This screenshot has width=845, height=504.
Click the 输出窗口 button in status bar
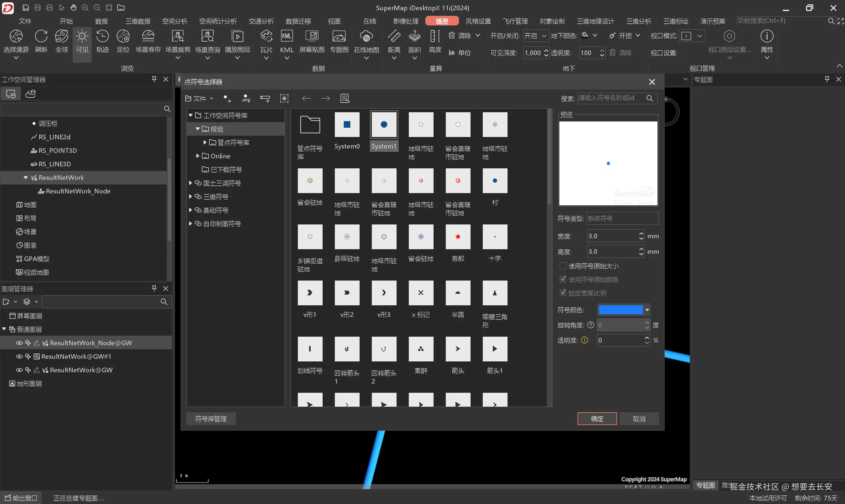[21, 498]
